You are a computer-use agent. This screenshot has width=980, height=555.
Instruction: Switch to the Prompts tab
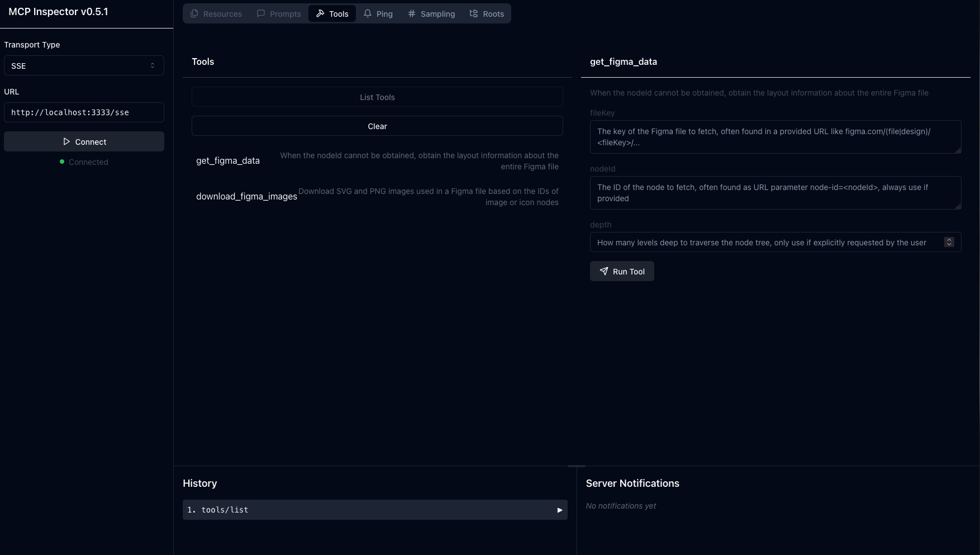[x=279, y=14]
